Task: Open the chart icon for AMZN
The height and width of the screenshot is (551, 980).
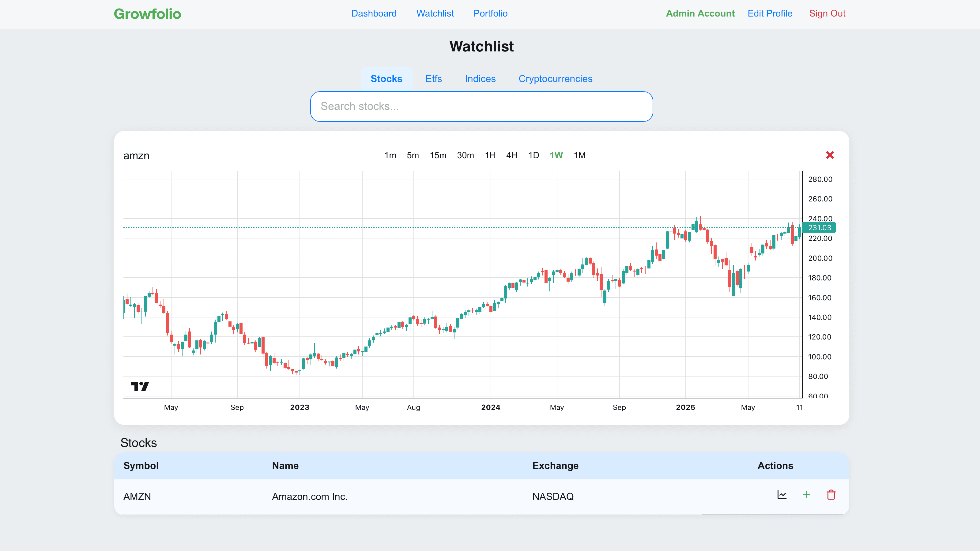Action: [x=782, y=495]
